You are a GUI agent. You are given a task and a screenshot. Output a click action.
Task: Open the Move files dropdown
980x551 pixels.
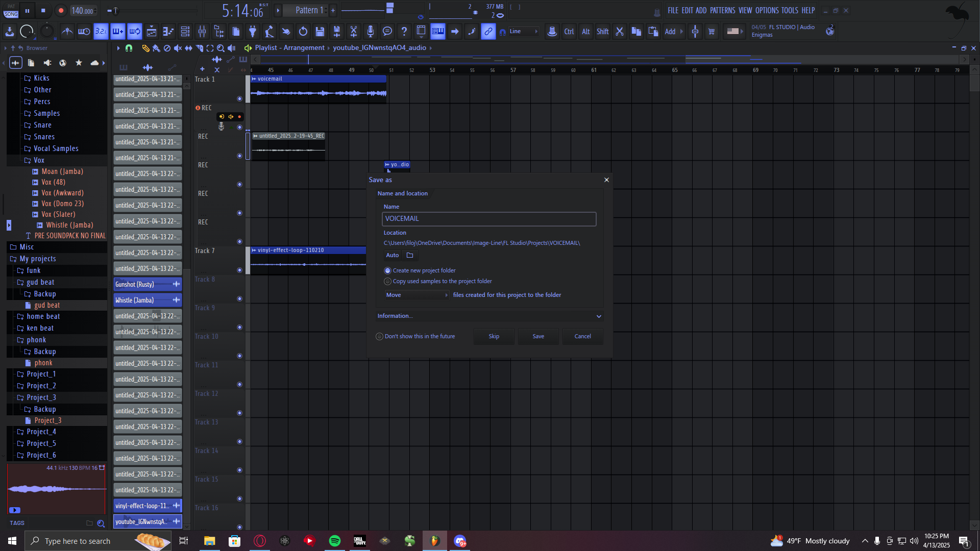tap(416, 295)
